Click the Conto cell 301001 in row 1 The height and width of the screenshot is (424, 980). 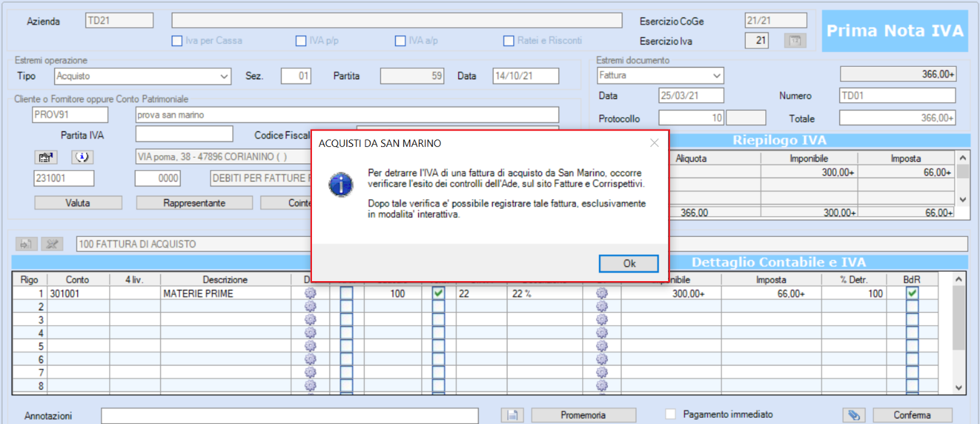[x=77, y=293]
